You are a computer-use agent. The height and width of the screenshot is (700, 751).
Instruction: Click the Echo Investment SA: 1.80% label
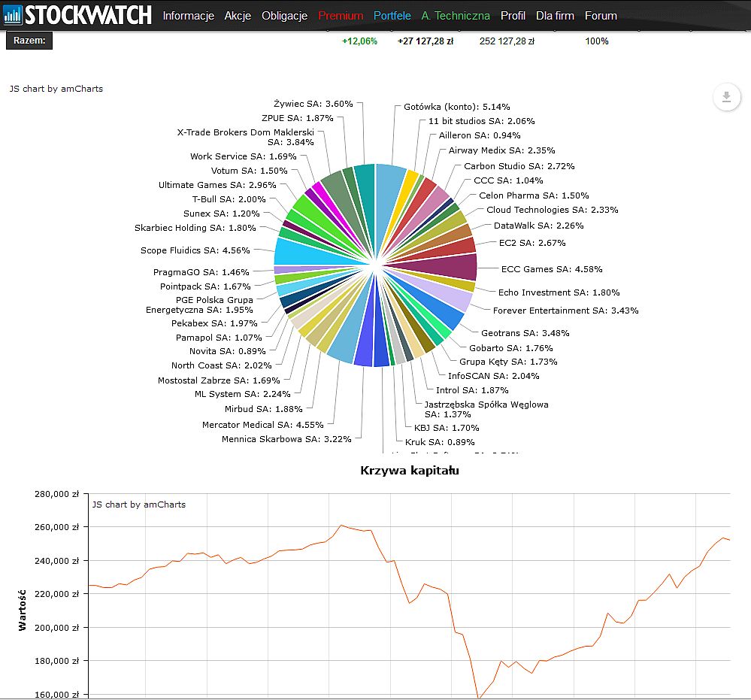click(559, 292)
